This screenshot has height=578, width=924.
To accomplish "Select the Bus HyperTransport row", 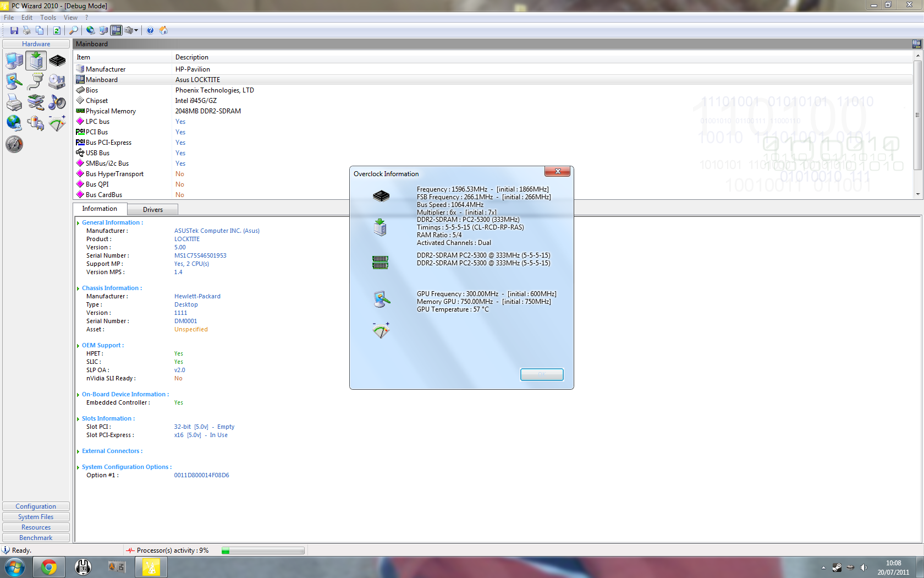I will pos(493,174).
